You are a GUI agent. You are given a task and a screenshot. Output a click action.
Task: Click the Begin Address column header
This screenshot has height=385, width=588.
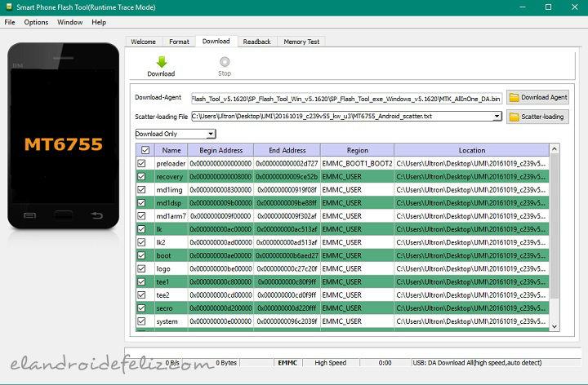point(220,150)
